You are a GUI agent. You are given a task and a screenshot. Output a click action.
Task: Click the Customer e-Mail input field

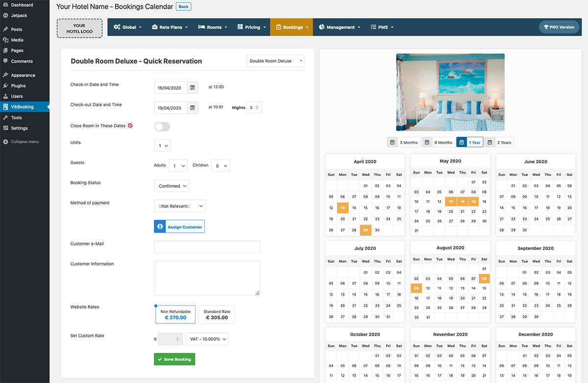pos(207,246)
